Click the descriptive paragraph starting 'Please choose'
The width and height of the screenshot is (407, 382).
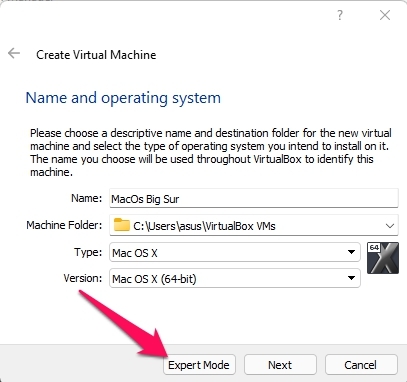click(211, 152)
